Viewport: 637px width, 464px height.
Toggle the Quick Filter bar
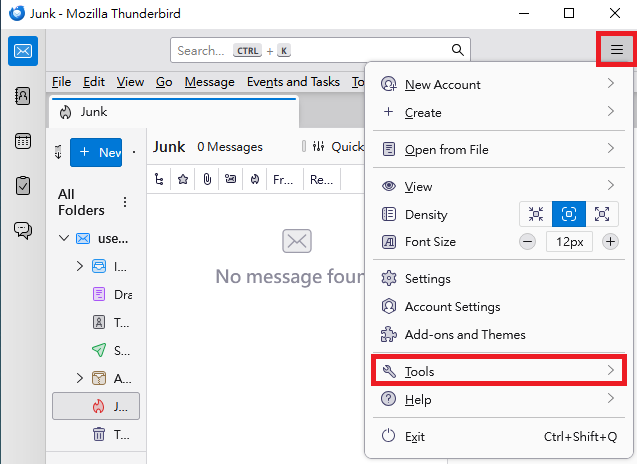coord(338,146)
